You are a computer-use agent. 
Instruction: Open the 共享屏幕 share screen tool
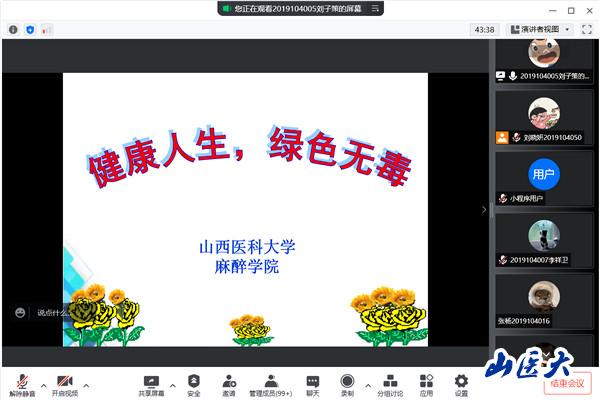[151, 384]
